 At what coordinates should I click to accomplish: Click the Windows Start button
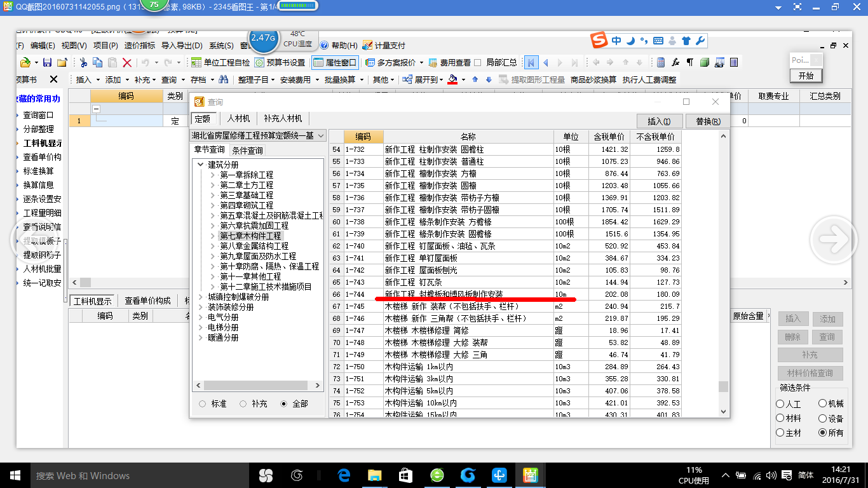(x=14, y=475)
